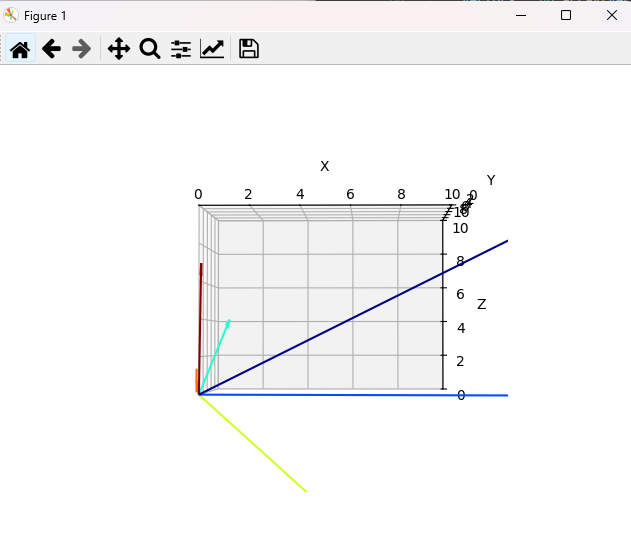This screenshot has height=538, width=631.
Task: Open the edit axis and curve parameters
Action: (x=212, y=48)
